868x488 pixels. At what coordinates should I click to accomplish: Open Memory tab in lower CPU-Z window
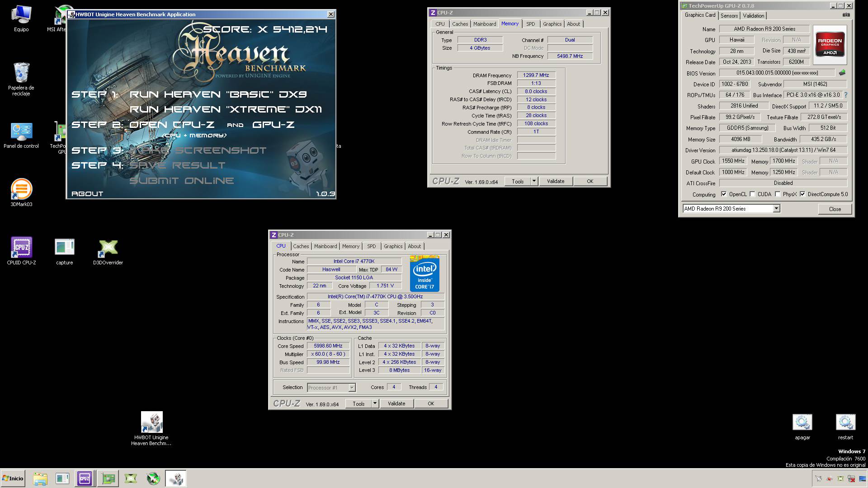(351, 246)
